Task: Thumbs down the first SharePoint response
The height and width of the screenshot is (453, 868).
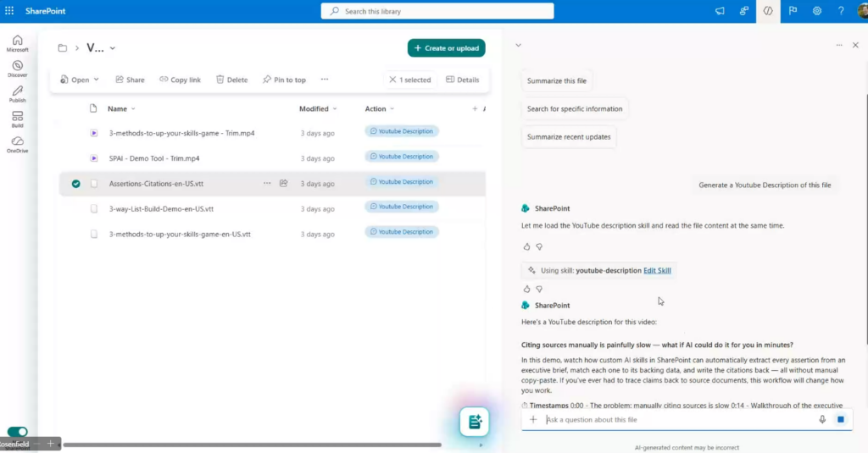Action: (539, 246)
